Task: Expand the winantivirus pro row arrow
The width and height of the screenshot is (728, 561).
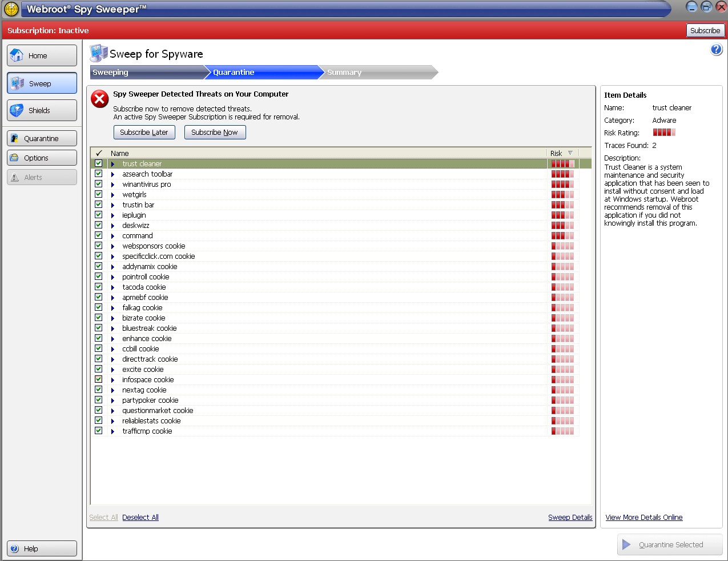Action: (112, 185)
